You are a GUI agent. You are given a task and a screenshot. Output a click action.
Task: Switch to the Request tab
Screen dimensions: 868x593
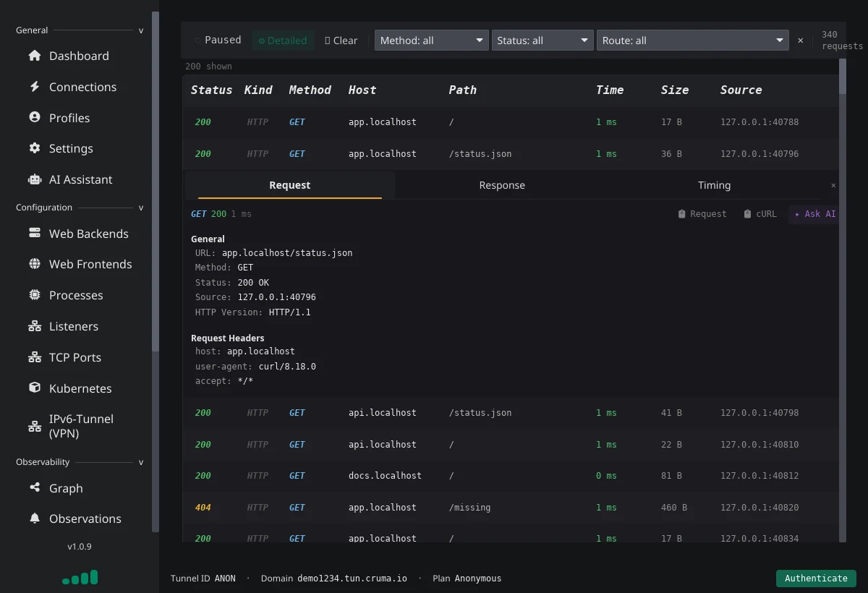[x=289, y=185]
